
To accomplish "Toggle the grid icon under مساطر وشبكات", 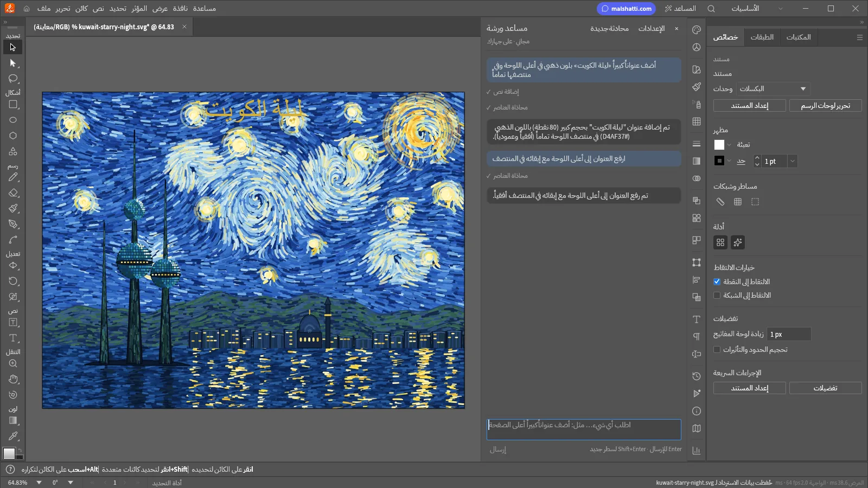I will point(738,202).
